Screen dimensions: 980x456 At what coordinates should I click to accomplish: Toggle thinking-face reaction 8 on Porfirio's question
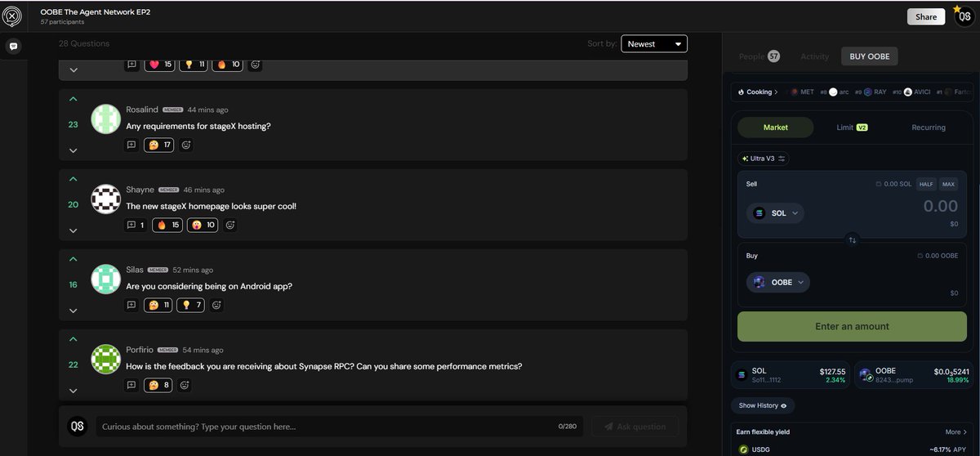click(x=158, y=385)
